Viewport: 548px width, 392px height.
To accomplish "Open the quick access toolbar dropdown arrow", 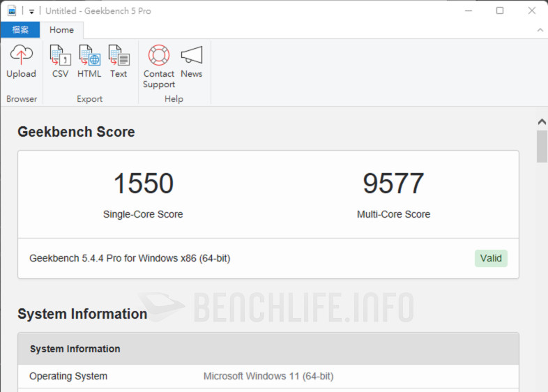I will point(31,11).
